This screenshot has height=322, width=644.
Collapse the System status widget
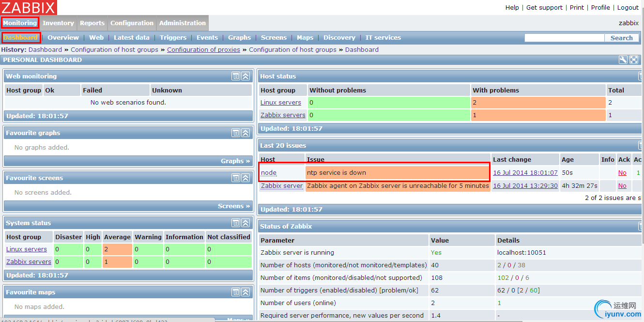[245, 223]
